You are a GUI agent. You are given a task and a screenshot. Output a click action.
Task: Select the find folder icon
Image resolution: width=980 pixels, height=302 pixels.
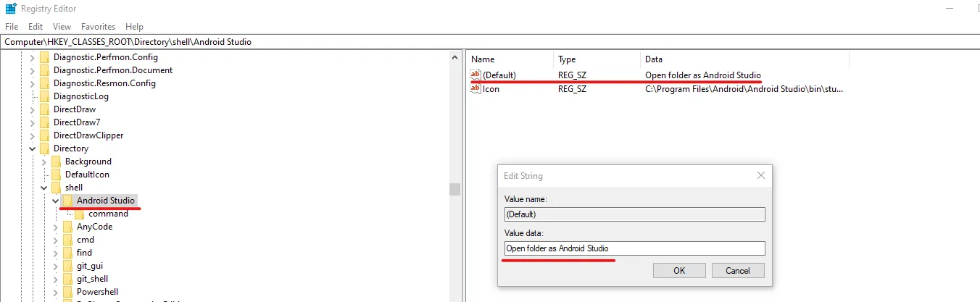coord(67,253)
